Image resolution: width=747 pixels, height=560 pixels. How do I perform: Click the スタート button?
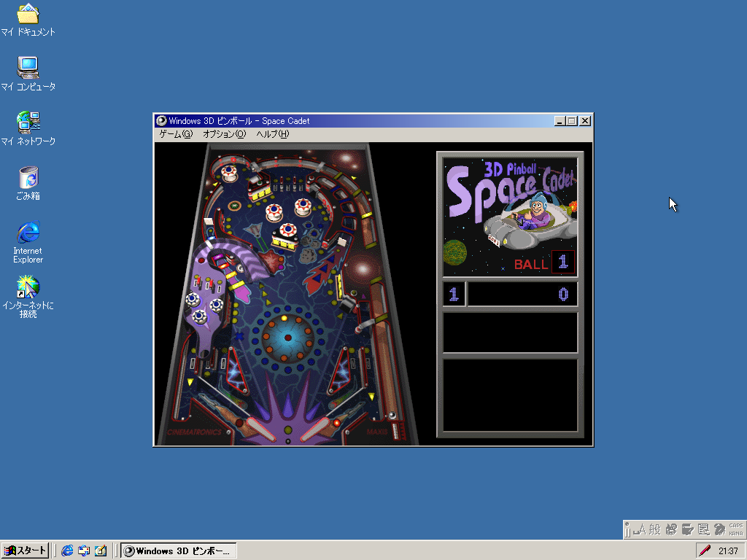pos(25,551)
